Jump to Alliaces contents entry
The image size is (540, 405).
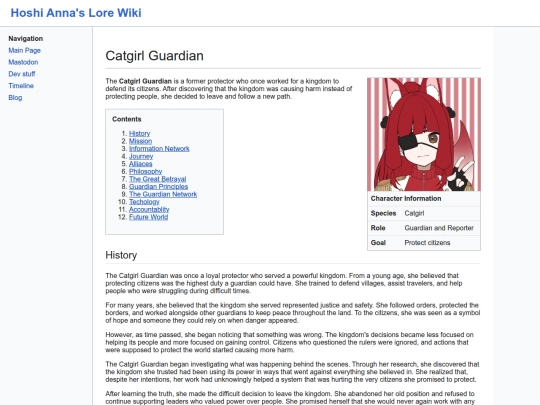coord(141,164)
